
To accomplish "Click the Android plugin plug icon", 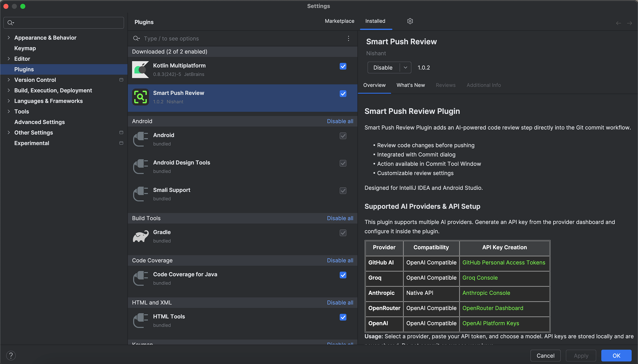I will [x=140, y=139].
